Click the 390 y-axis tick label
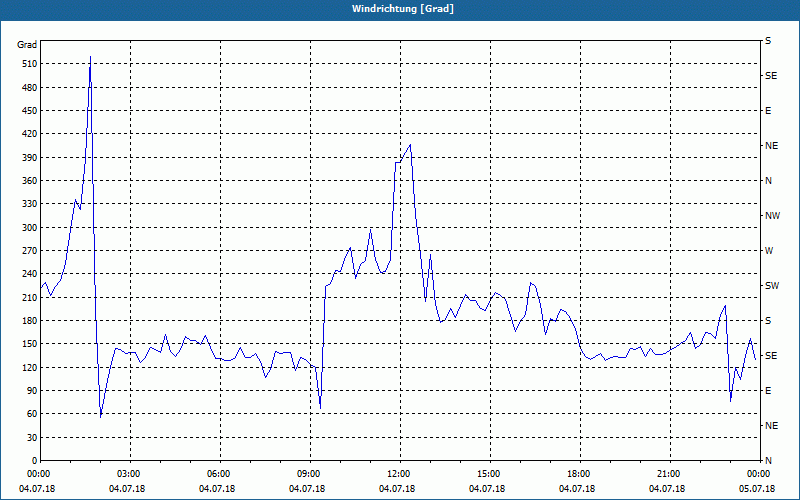Screen dimensions: 800x500 tap(30, 157)
